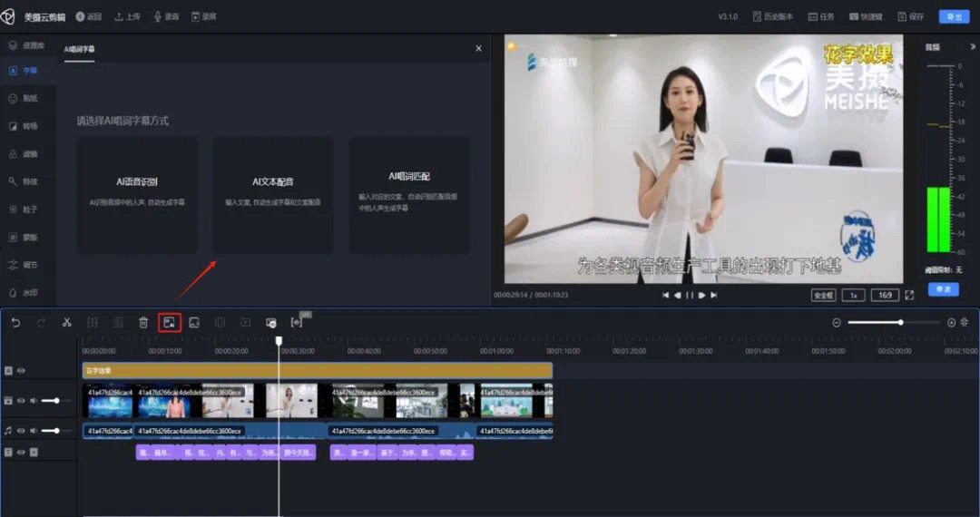The width and height of the screenshot is (980, 517).
Task: Start 录屏 screen recording from header
Action: coord(204,17)
